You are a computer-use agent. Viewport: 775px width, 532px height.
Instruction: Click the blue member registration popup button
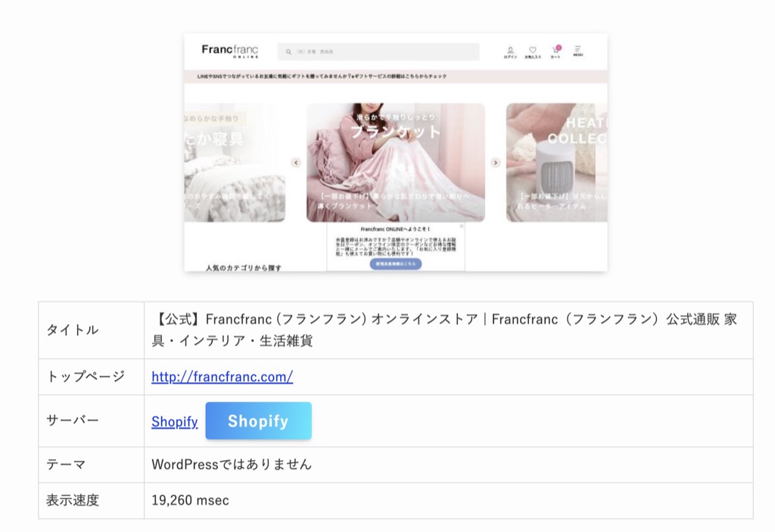396,264
